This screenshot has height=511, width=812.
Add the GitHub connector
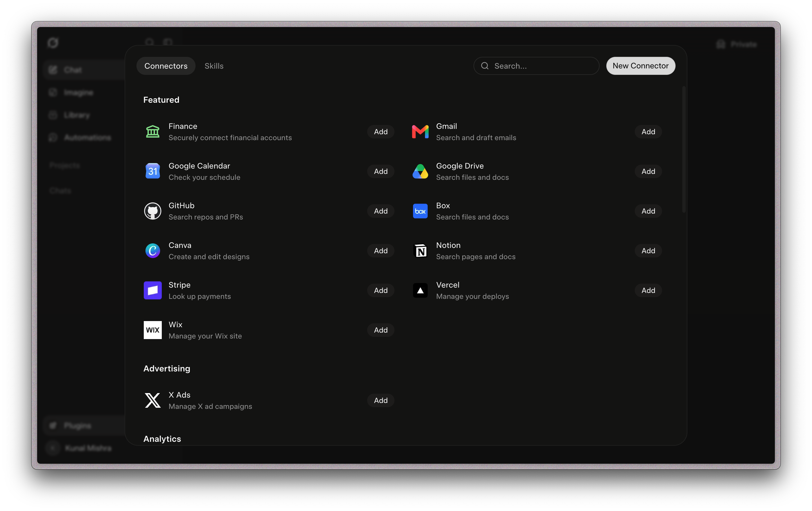381,211
